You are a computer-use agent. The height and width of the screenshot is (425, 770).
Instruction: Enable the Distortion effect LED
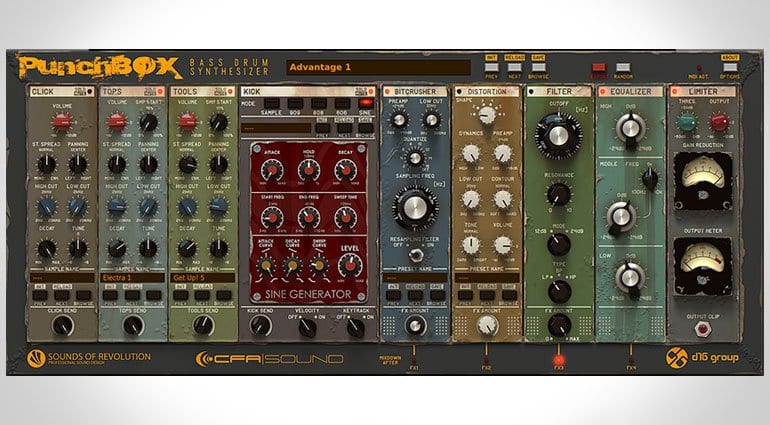(459, 92)
